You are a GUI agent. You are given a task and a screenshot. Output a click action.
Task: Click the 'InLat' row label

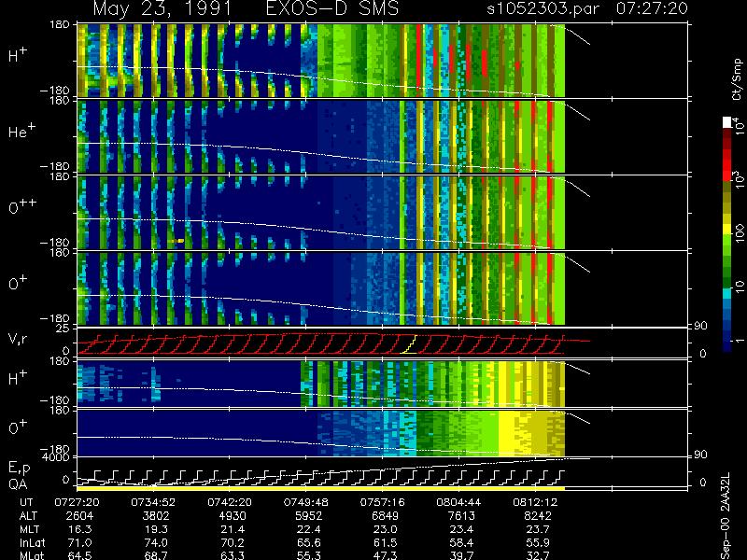click(x=32, y=542)
